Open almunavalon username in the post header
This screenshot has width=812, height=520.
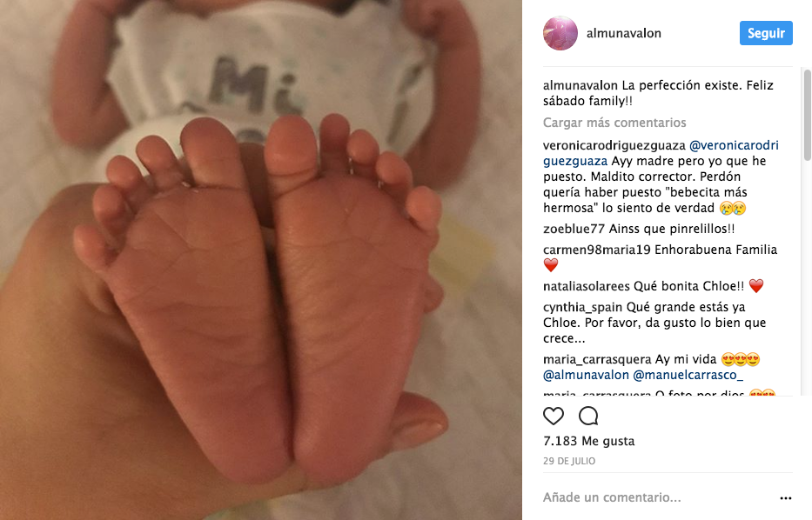623,33
